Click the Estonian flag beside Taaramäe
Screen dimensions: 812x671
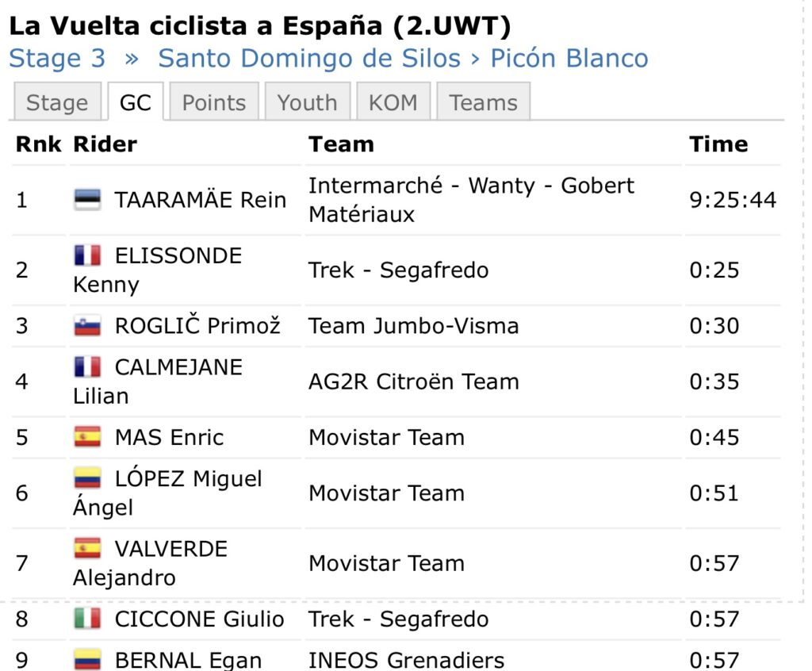tap(87, 200)
